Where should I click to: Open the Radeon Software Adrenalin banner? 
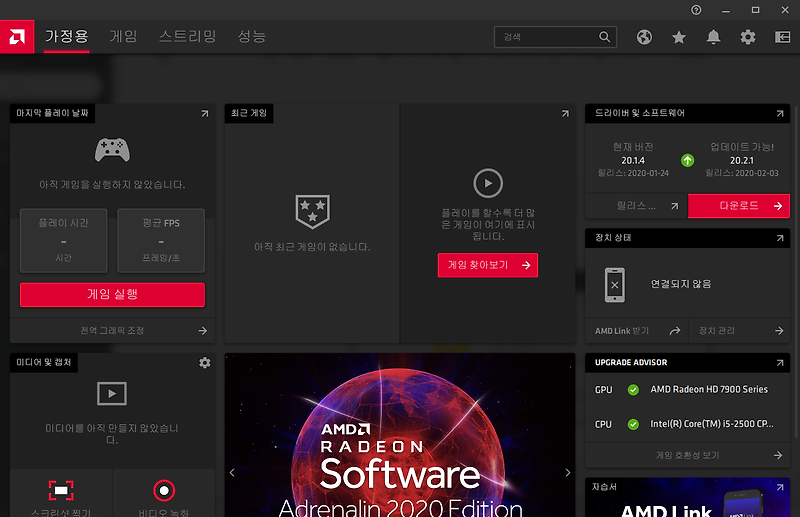tap(400, 435)
